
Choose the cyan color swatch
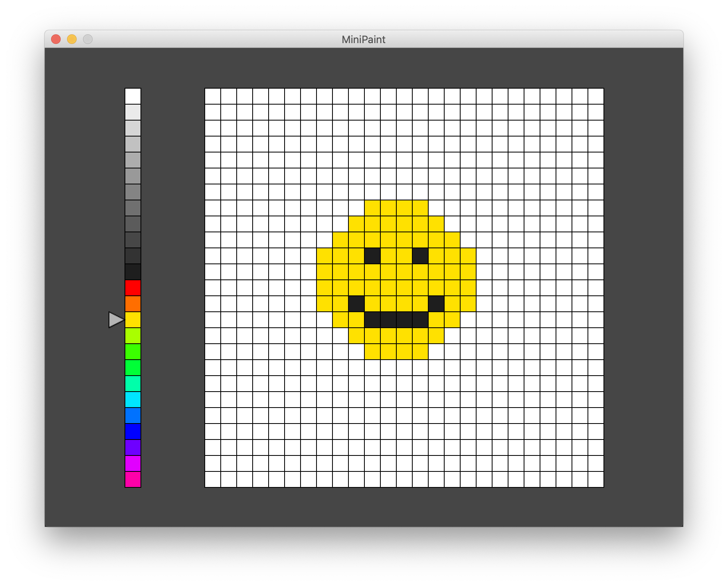(133, 400)
